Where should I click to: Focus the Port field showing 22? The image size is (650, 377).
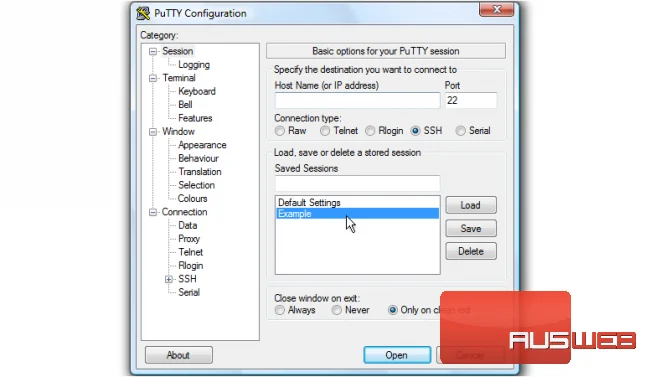click(x=471, y=100)
